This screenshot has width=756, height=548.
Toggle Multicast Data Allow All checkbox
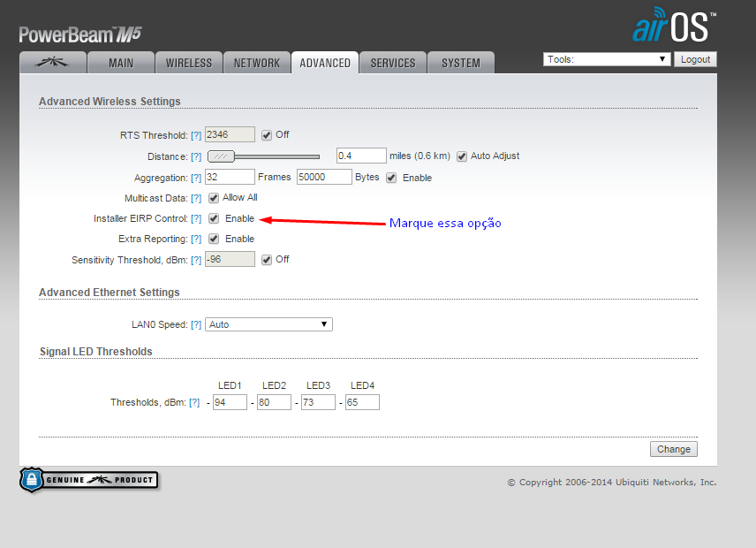214,198
